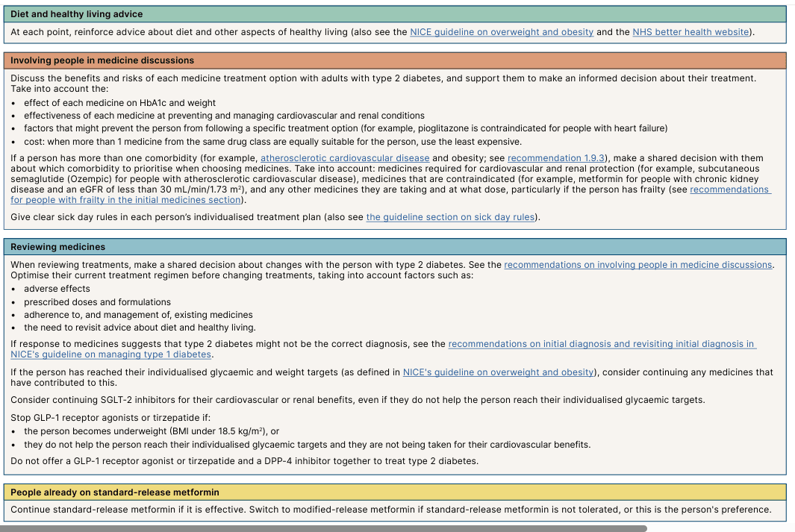
Task: Click the 'Do not offer a GLP-1' sentence
Action: [x=244, y=461]
